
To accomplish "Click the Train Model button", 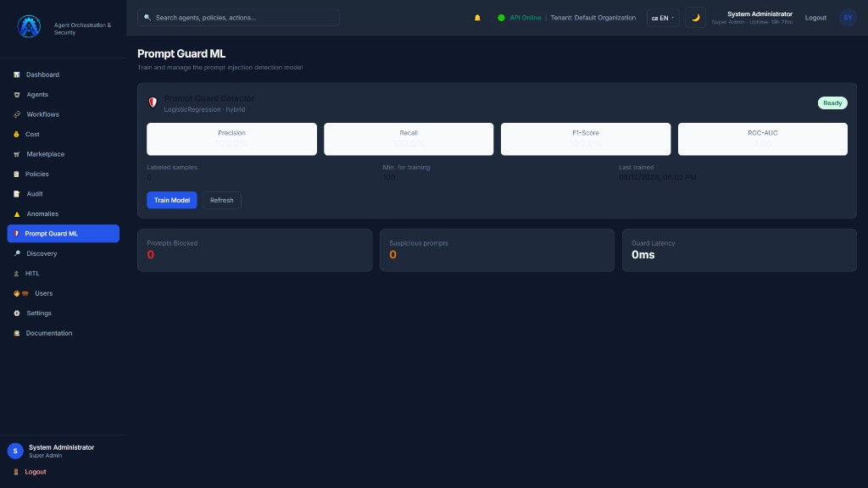I will (171, 200).
